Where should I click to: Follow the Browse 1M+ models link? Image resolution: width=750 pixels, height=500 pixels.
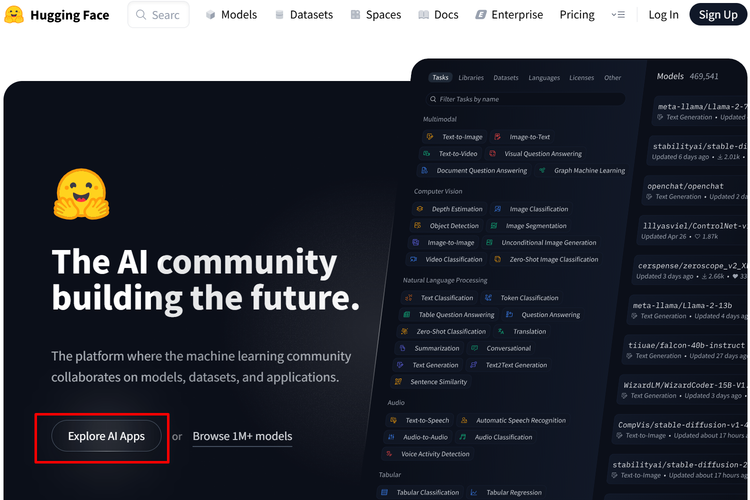pyautogui.click(x=242, y=436)
